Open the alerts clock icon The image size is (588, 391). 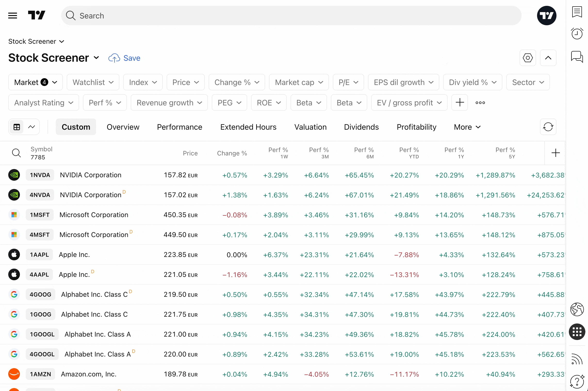point(577,34)
